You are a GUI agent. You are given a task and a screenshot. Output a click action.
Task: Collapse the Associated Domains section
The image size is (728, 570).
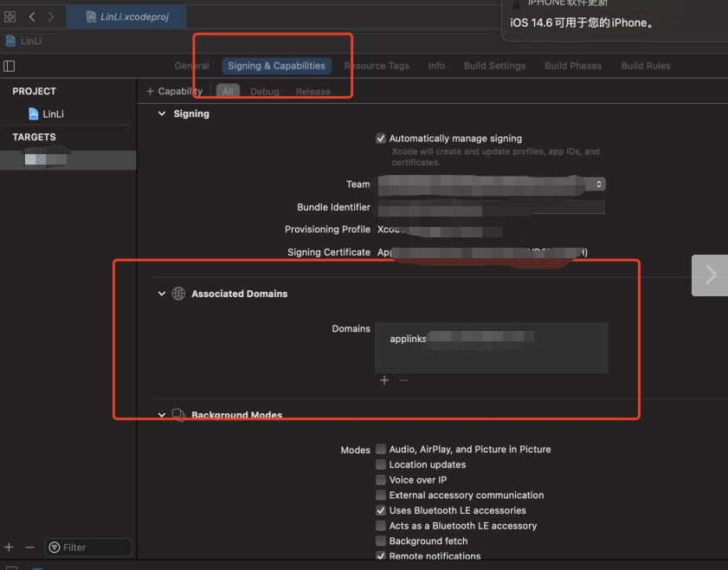pyautogui.click(x=162, y=294)
